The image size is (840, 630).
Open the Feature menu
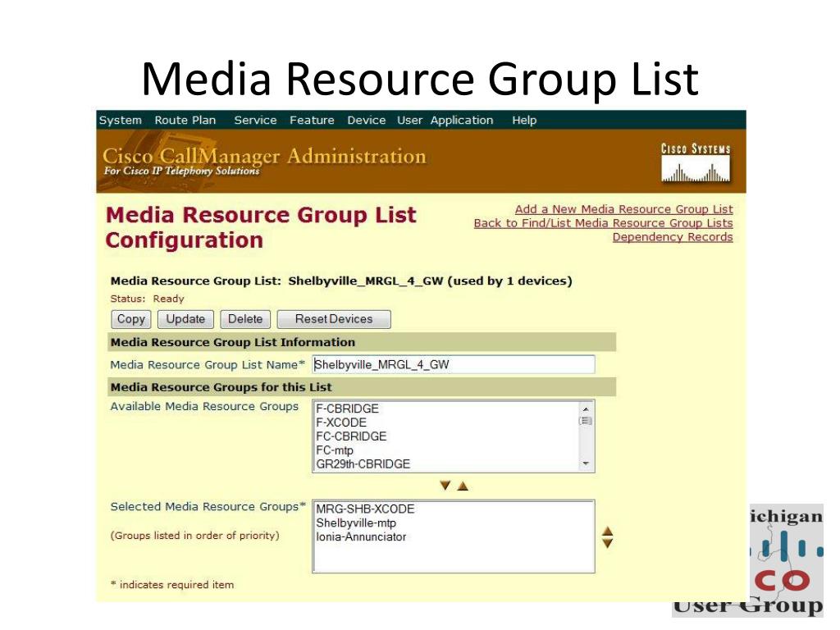[312, 120]
